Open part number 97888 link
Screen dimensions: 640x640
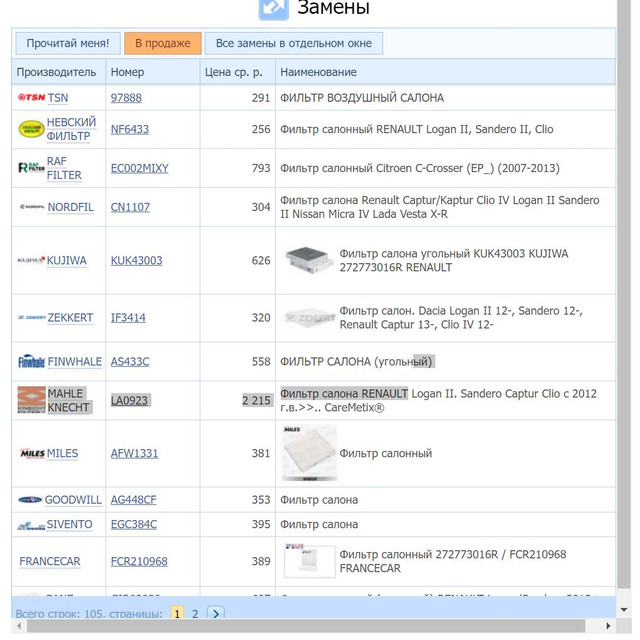click(126, 98)
